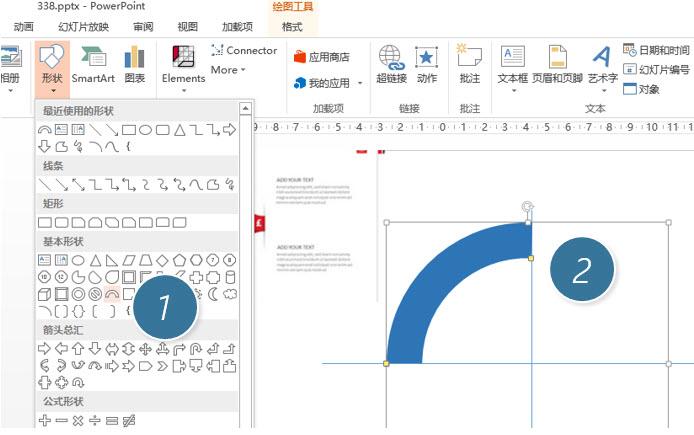The image size is (694, 435).
Task: Pick the Trapezoid shape in Basic Shapes
Action: 146,261
